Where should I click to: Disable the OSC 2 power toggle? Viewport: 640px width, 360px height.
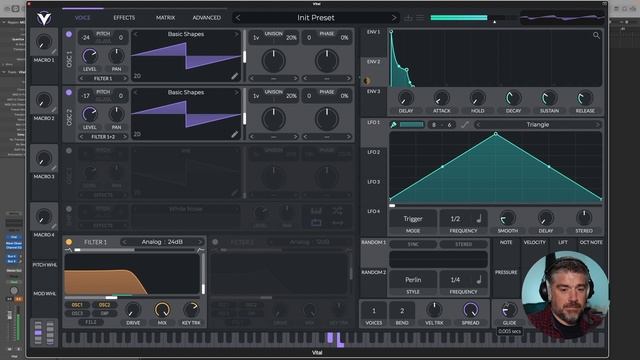69,93
